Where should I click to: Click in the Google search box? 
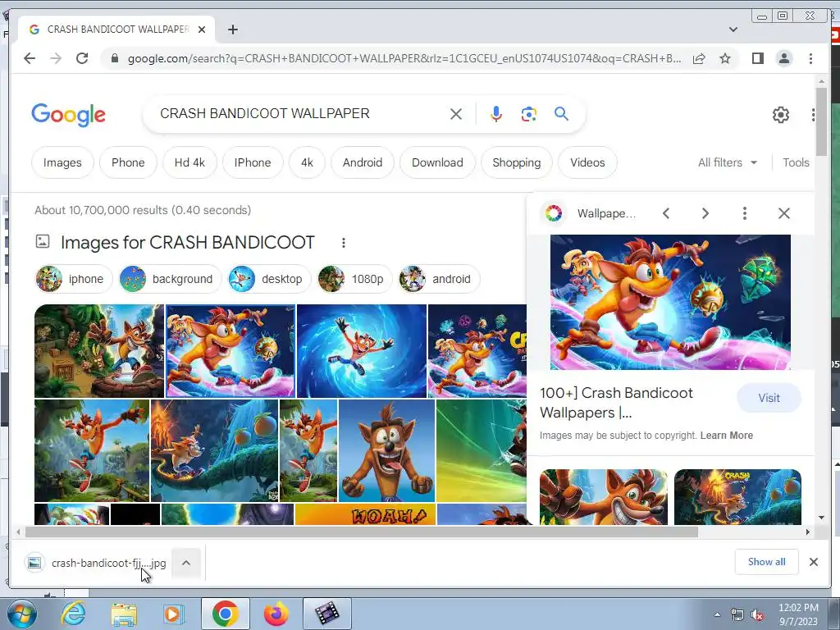(x=300, y=113)
